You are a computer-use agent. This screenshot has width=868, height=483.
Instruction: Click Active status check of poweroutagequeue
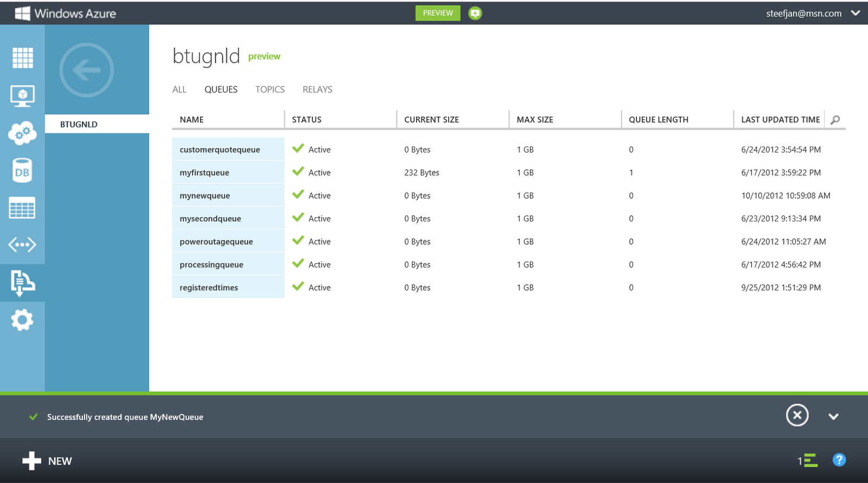coord(298,240)
